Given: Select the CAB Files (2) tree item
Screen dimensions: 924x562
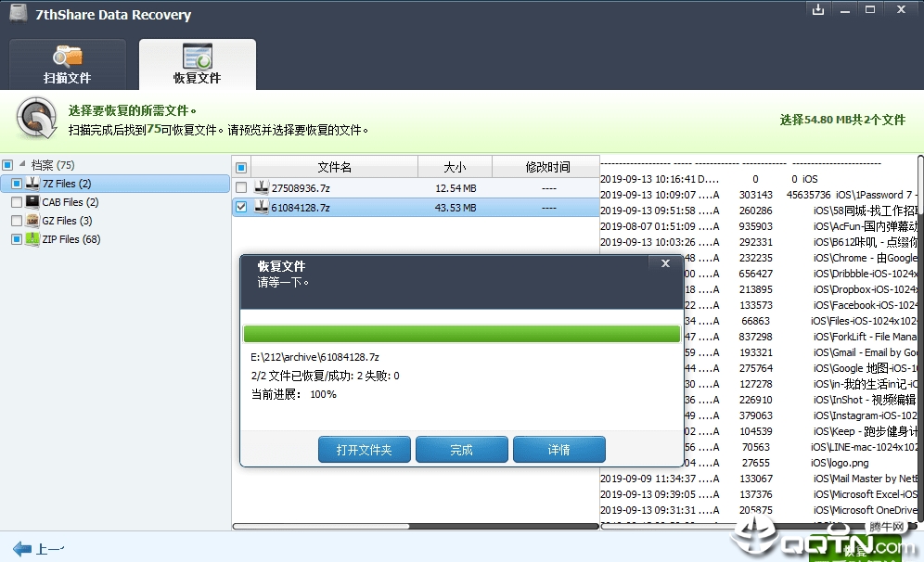Looking at the screenshot, I should [71, 202].
